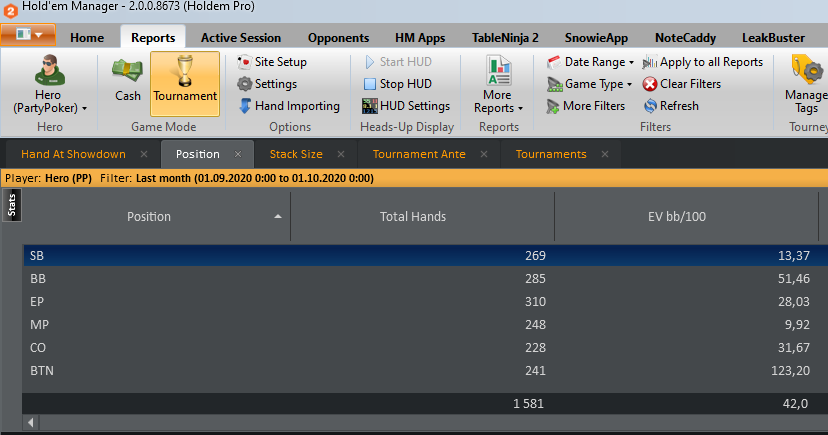Click the Hold'em Manager 2 logo icon

10,9
